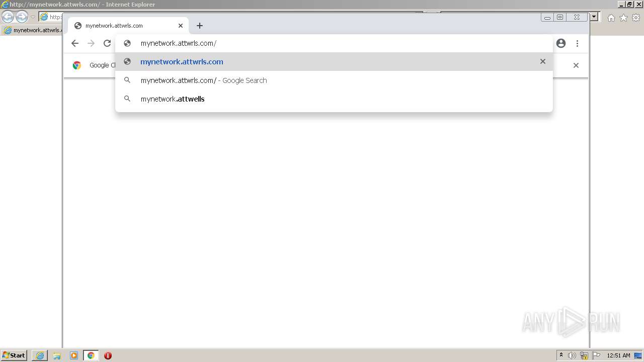Screen dimensions: 644x362
Task: Open Internet Explorer from the taskbar
Action: (x=40, y=355)
